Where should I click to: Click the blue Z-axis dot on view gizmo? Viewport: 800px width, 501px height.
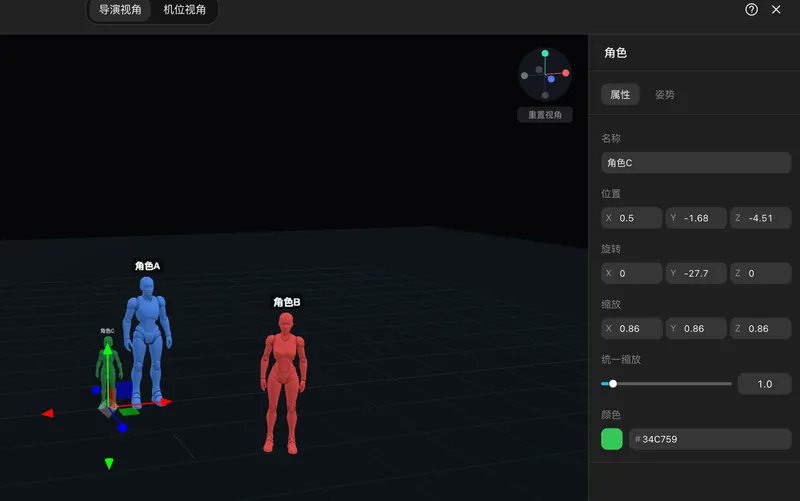551,79
